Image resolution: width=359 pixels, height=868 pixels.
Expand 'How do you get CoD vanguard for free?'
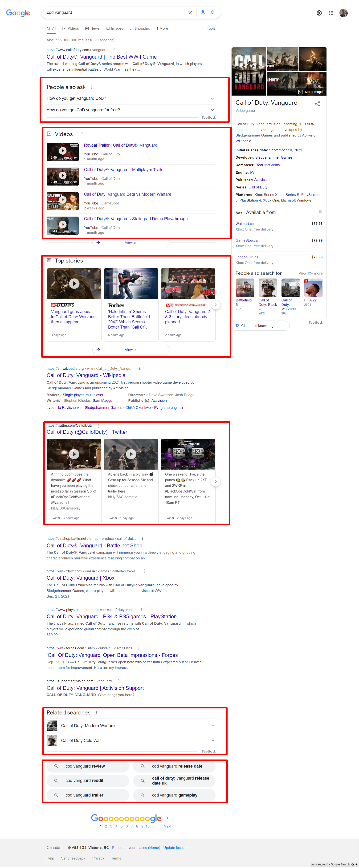click(131, 110)
